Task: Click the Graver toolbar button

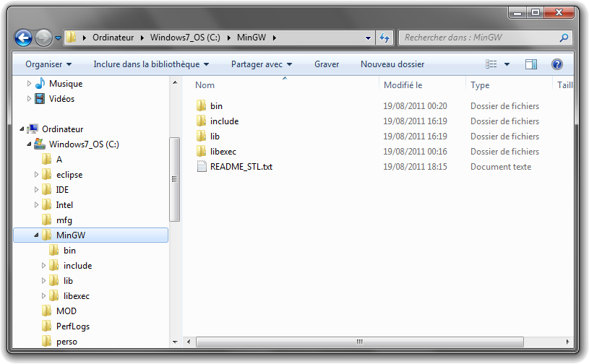Action: point(327,64)
